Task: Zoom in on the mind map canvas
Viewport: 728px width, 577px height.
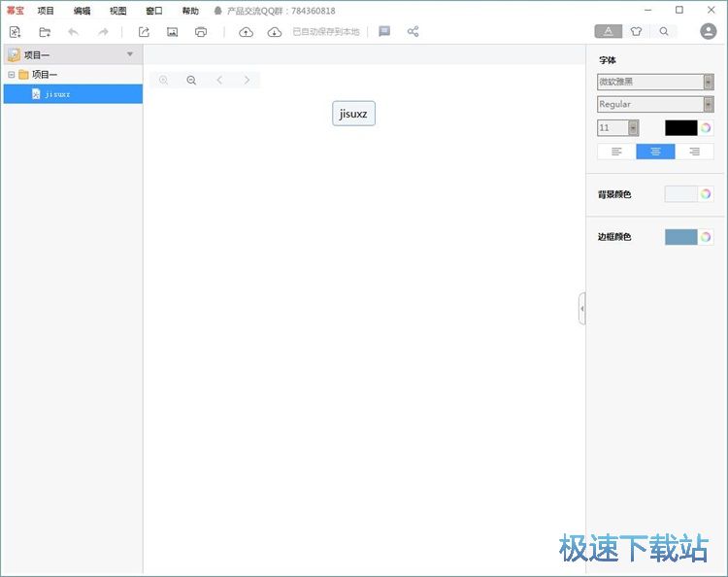Action: click(163, 80)
